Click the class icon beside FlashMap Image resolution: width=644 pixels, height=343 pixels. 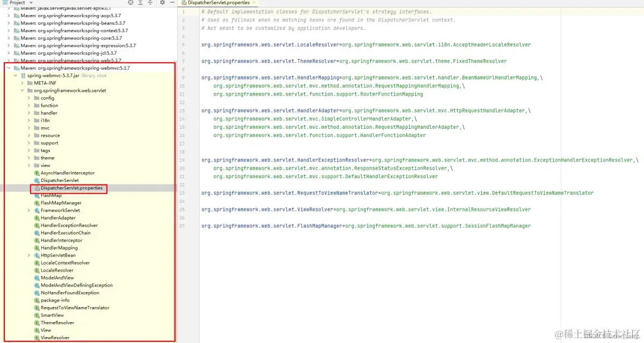(x=36, y=196)
